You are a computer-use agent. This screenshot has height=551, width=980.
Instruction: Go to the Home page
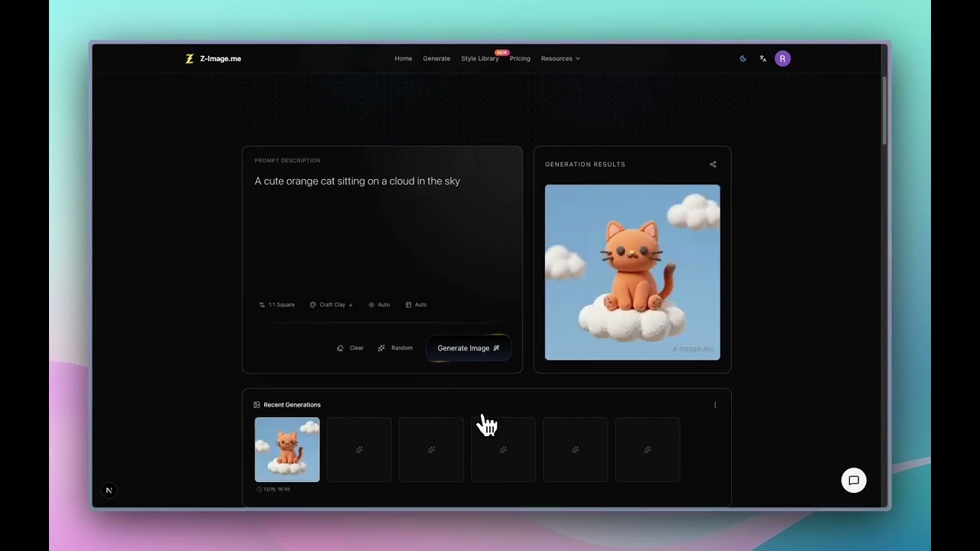(403, 59)
